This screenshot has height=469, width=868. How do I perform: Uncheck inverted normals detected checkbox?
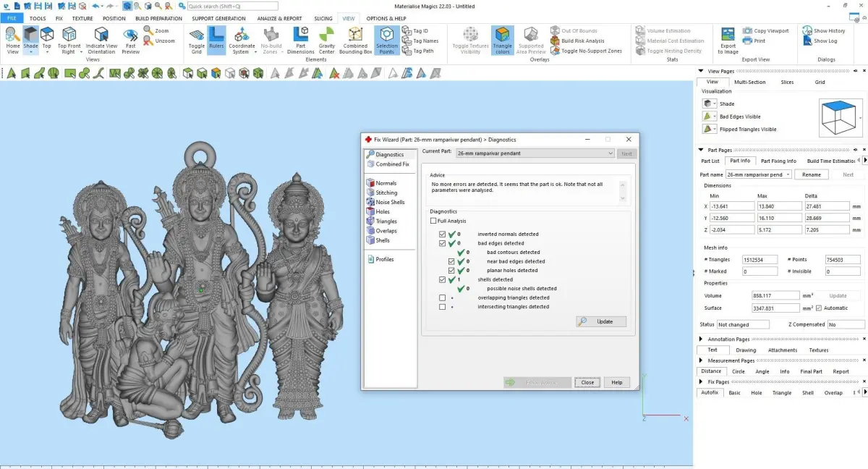pyautogui.click(x=443, y=234)
